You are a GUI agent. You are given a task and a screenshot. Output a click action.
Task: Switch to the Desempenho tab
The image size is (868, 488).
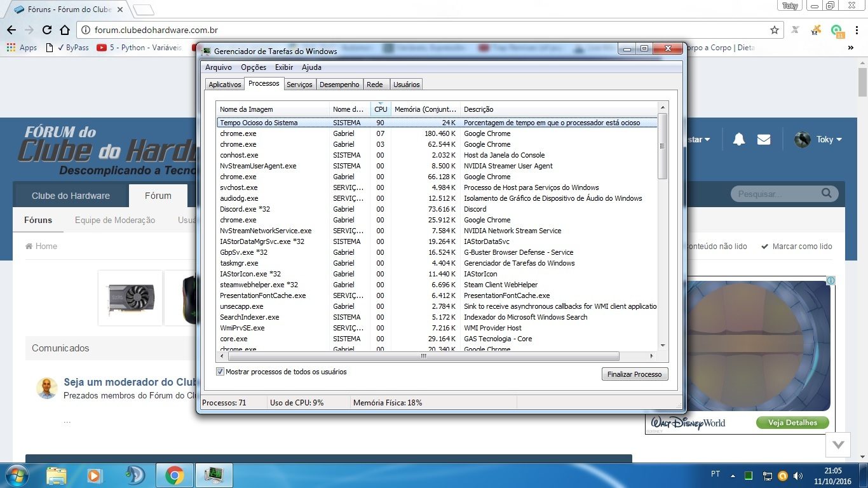339,85
